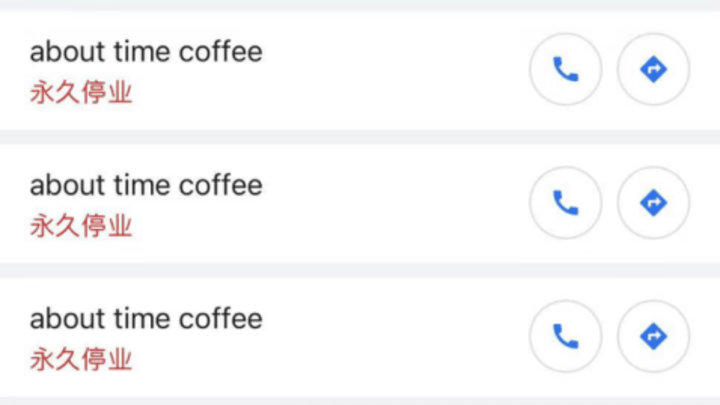Tap the phone icon in the middle listing
Viewport: 720px width, 405px height.
[x=565, y=202]
